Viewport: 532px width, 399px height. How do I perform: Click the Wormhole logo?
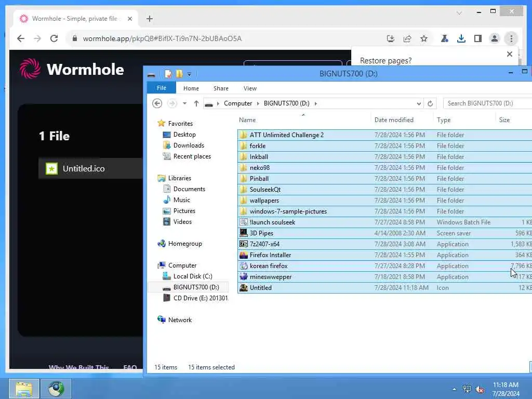(72, 69)
